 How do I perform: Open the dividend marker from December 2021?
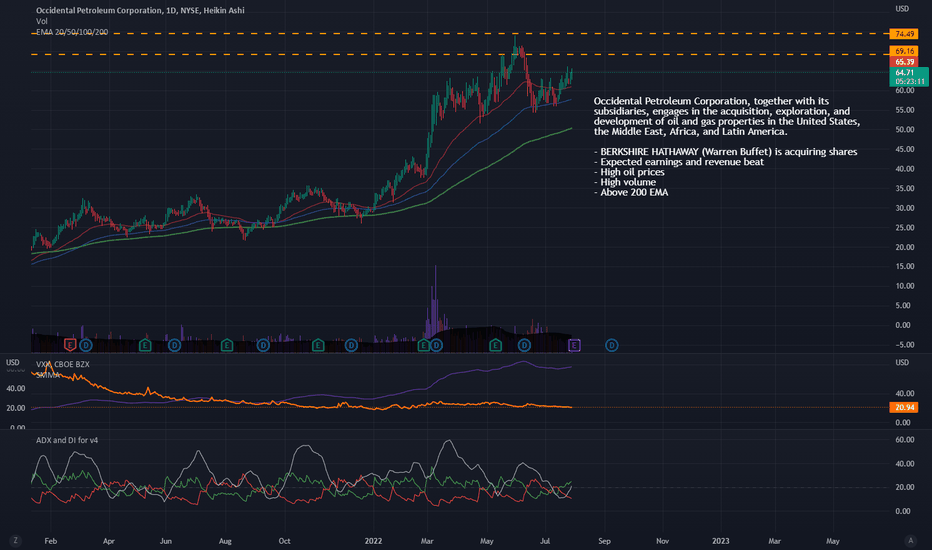(x=351, y=345)
